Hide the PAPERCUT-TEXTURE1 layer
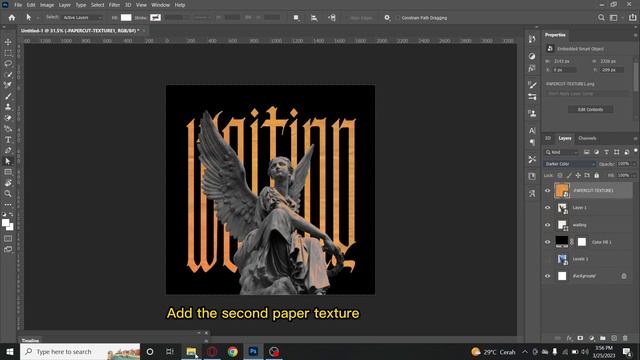 pos(547,191)
